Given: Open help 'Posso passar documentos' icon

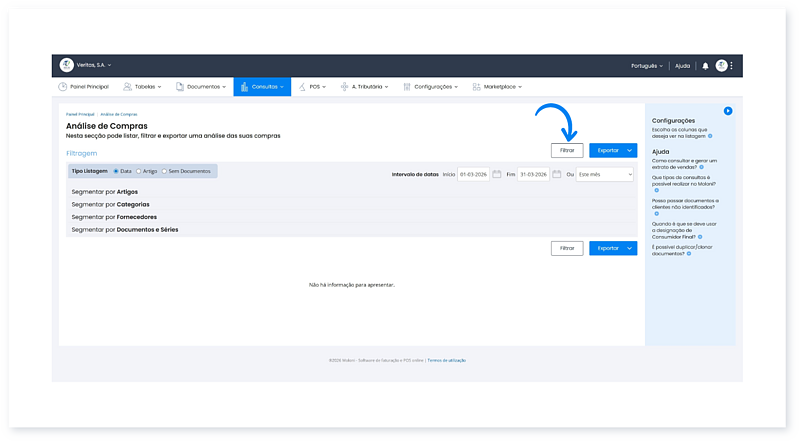Looking at the screenshot, I should coord(657,214).
